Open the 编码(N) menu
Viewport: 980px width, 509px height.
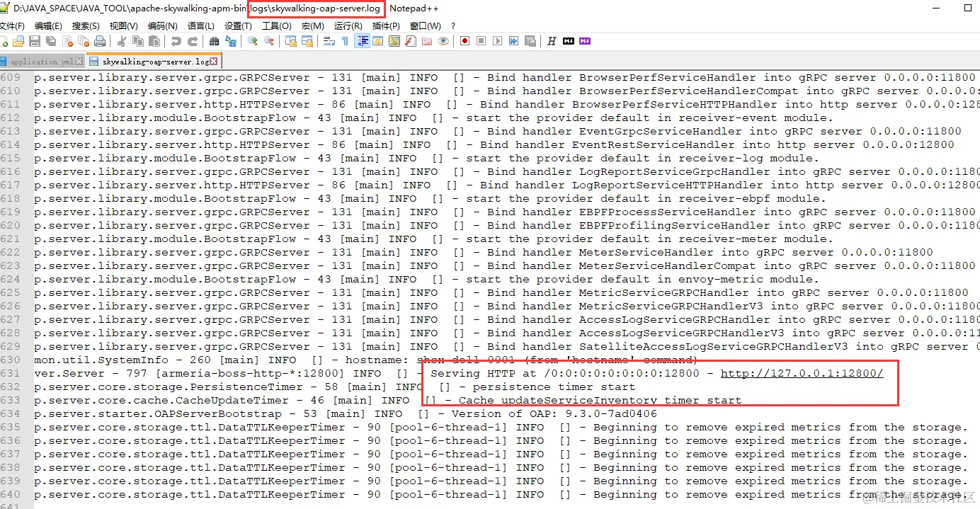(162, 26)
